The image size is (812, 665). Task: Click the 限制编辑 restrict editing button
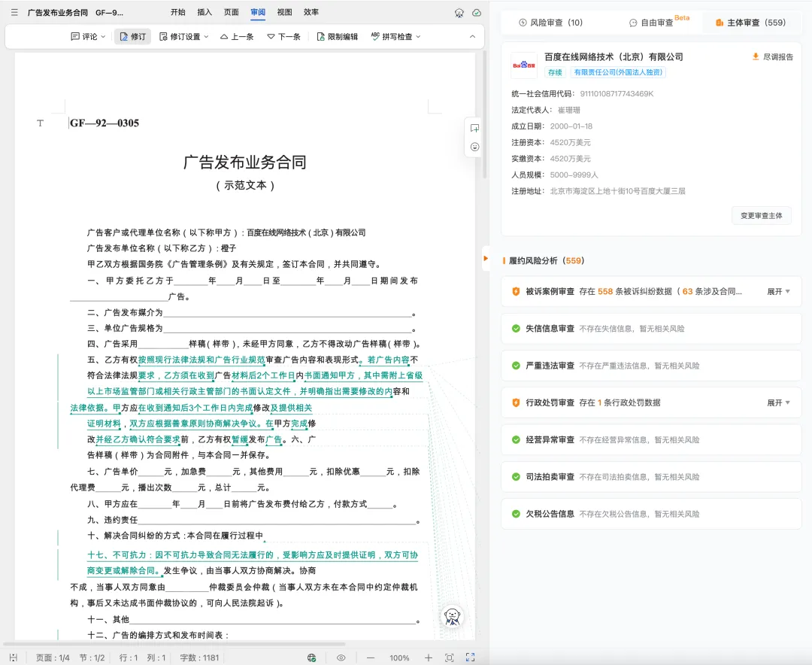337,36
